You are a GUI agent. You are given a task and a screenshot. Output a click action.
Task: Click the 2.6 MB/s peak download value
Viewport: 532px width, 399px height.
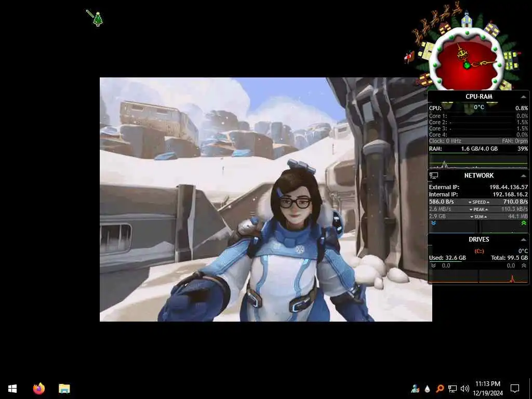click(x=440, y=209)
